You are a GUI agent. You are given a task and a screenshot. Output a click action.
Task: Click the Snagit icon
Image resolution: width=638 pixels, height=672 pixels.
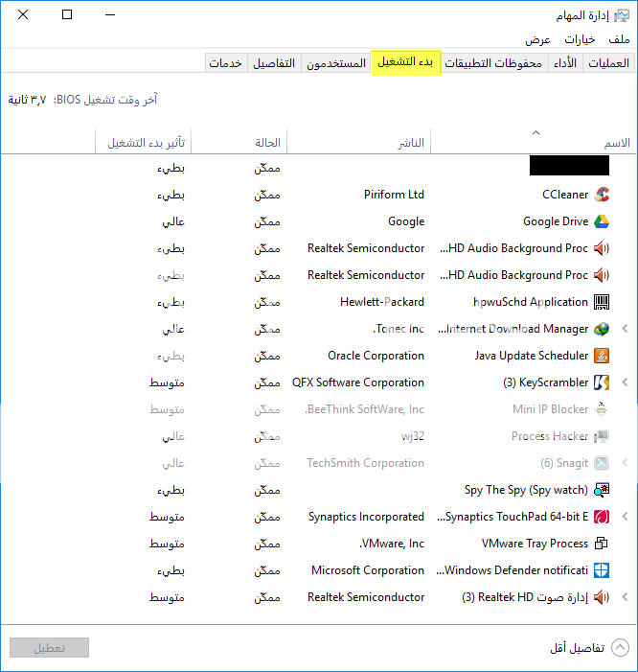coord(602,463)
